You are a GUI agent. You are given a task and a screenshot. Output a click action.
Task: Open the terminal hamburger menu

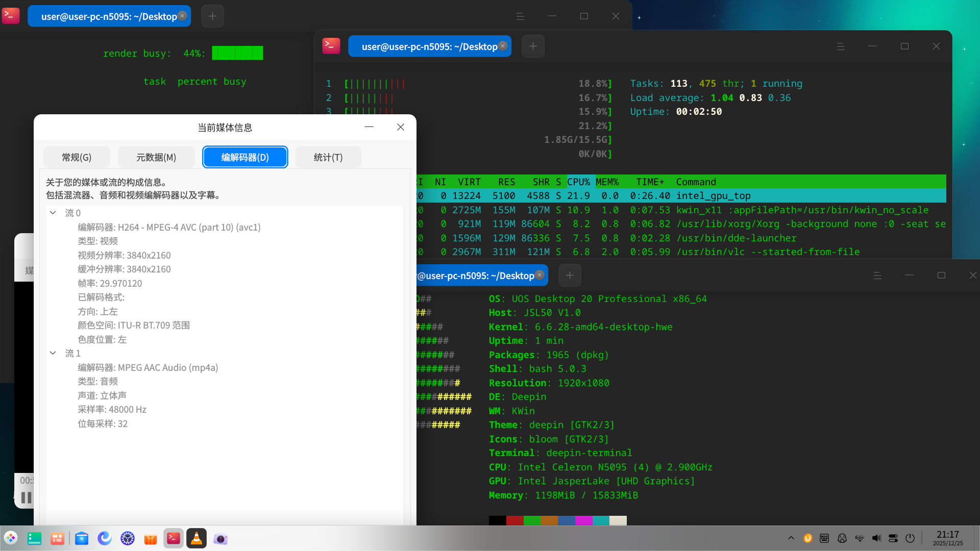pyautogui.click(x=840, y=46)
